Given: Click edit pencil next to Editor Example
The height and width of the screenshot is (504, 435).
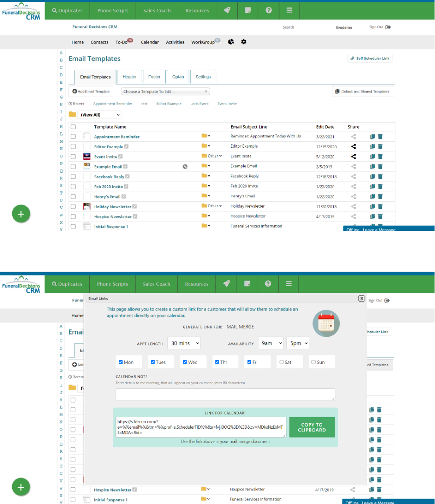Looking at the screenshot, I should [x=126, y=147].
